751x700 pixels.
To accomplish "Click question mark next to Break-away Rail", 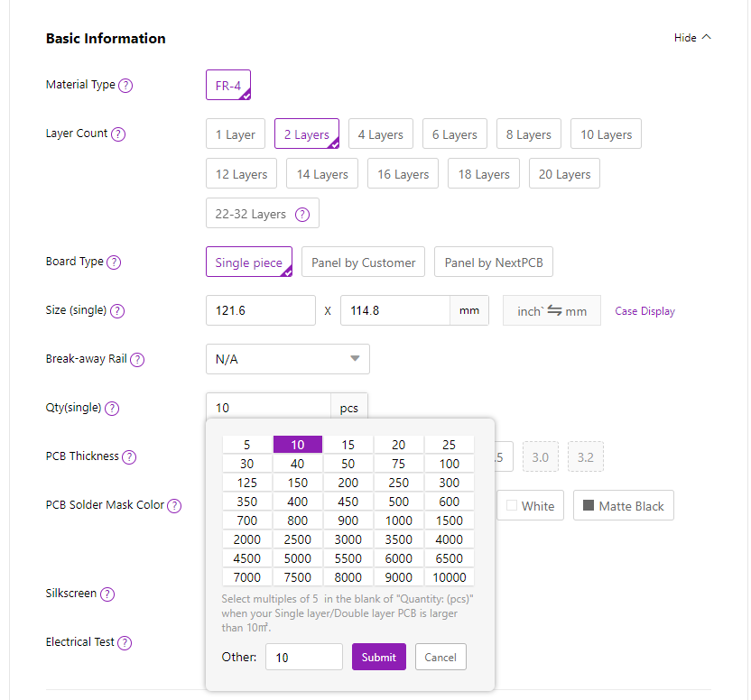I will tap(137, 360).
